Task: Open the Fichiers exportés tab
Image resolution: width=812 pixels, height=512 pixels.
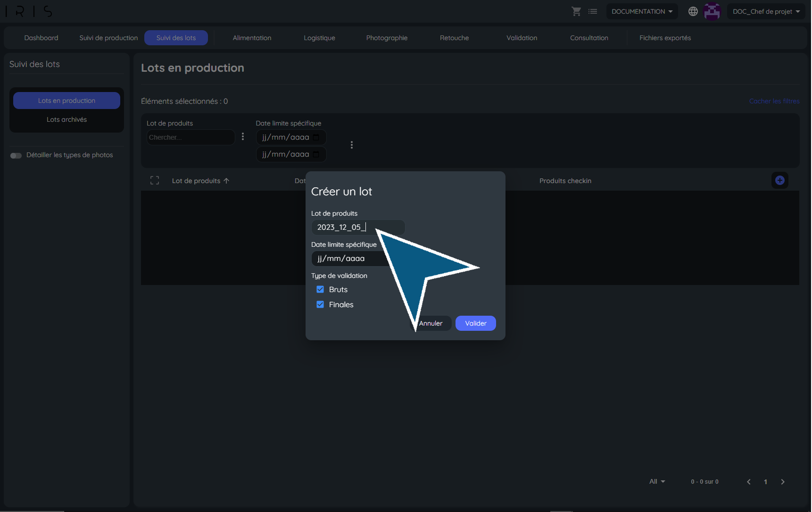Action: point(665,38)
